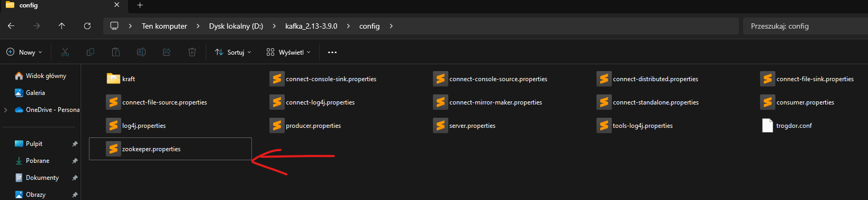Expand chevron after config breadcrumb
Screen dimensions: 868x200
tap(391, 26)
